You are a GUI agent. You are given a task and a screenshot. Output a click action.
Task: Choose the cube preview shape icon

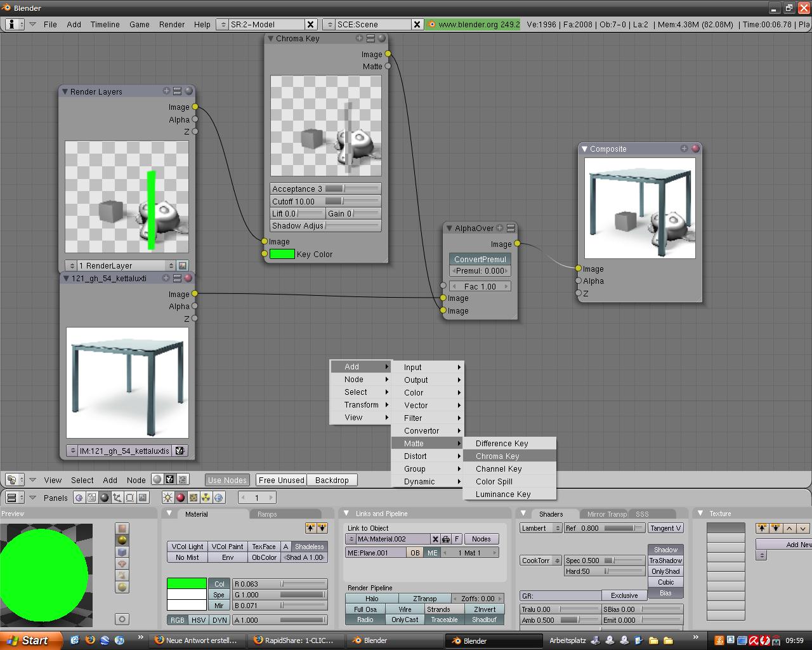(122, 552)
